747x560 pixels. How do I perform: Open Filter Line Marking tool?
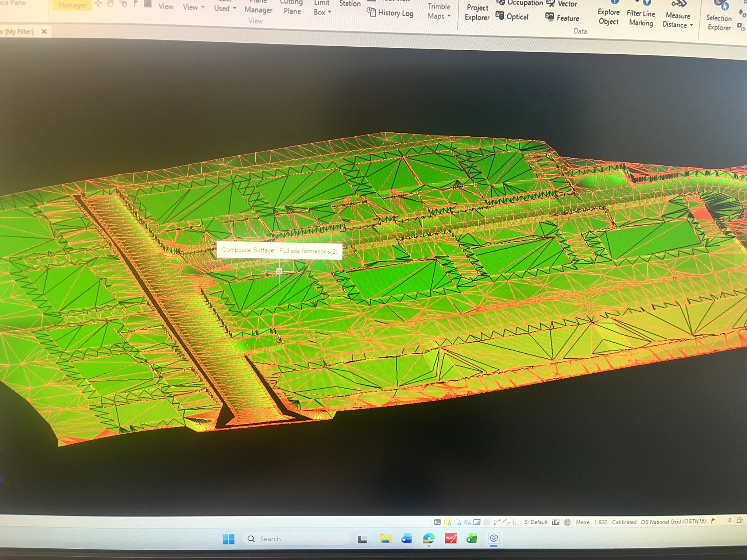click(x=641, y=16)
